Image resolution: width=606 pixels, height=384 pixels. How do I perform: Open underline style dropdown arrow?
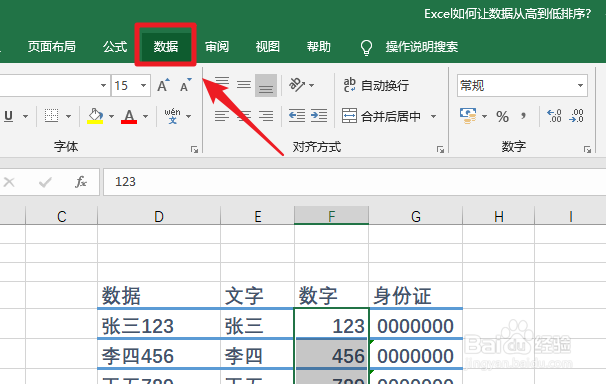coord(26,116)
